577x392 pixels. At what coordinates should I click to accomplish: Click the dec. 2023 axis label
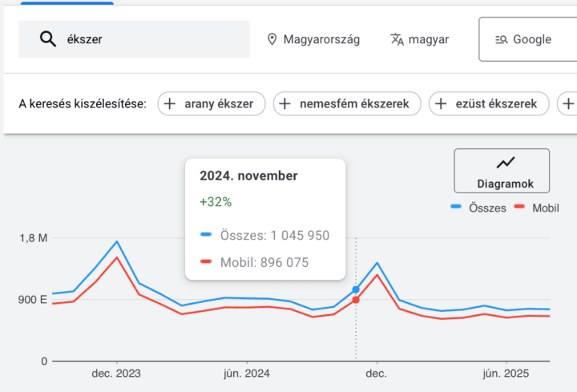tap(117, 374)
